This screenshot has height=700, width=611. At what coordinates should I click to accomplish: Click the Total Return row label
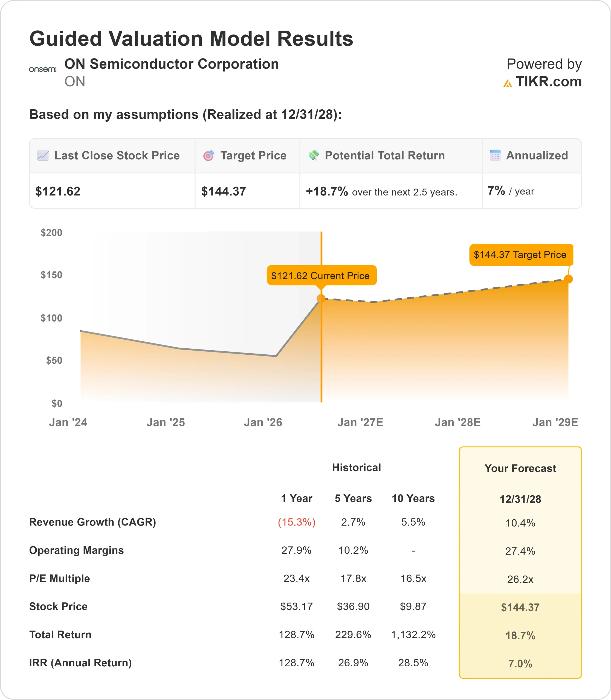point(60,635)
